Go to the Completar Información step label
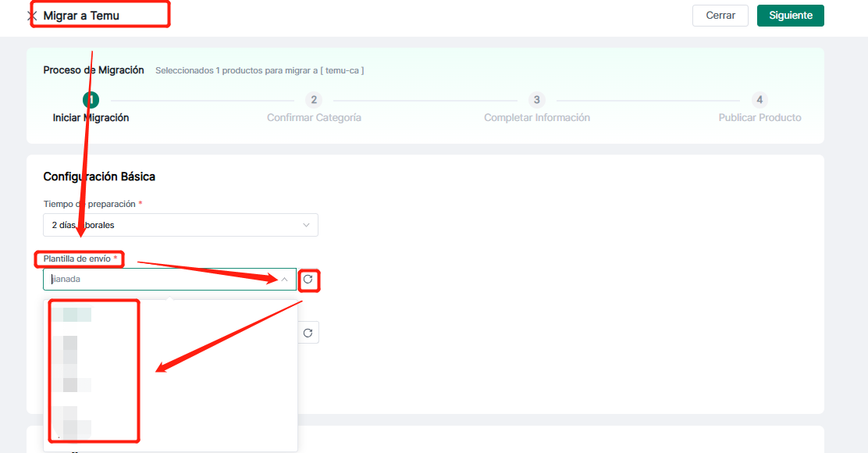Screen dimensions: 868x453 (536, 118)
